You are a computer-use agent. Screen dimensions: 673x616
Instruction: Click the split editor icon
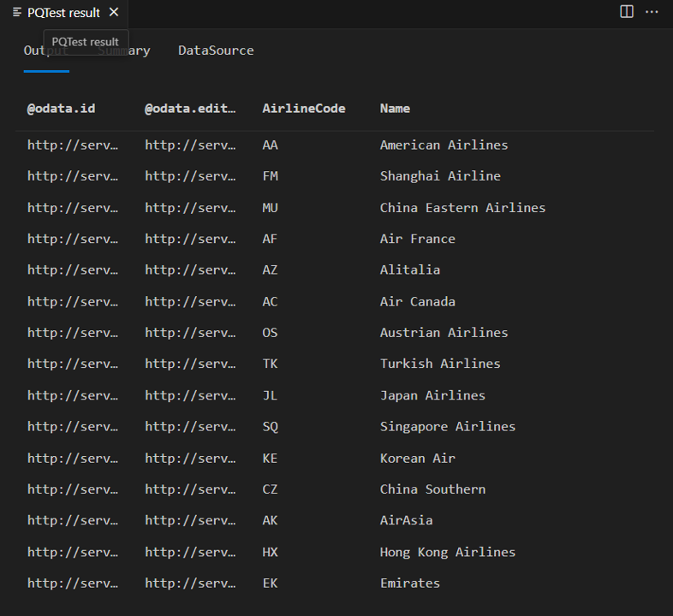627,12
